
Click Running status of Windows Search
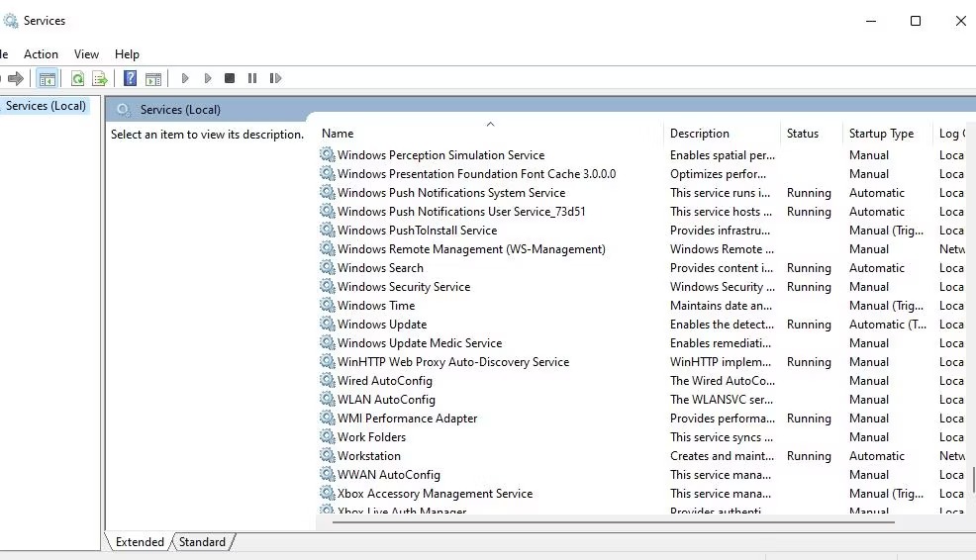(x=809, y=268)
